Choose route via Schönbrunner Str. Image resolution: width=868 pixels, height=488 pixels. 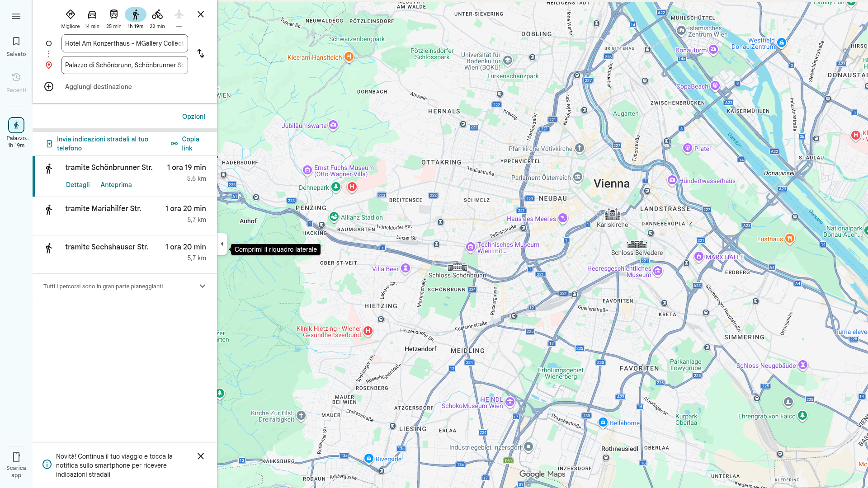[x=125, y=176]
